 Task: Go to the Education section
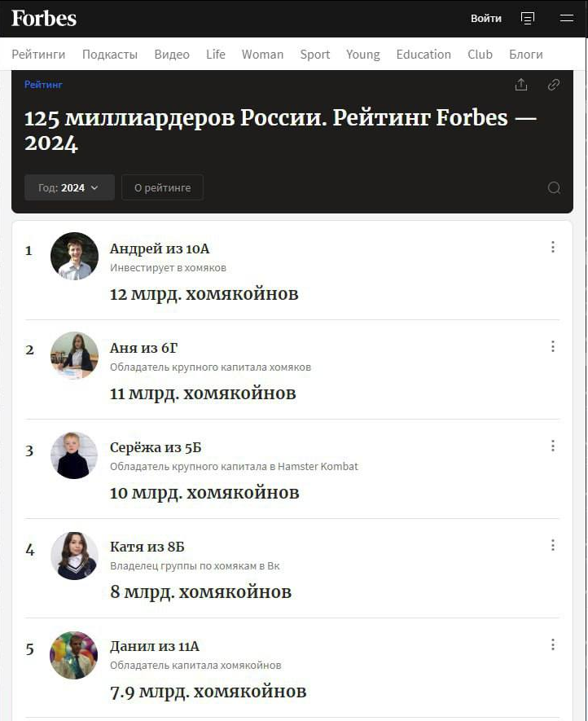423,55
